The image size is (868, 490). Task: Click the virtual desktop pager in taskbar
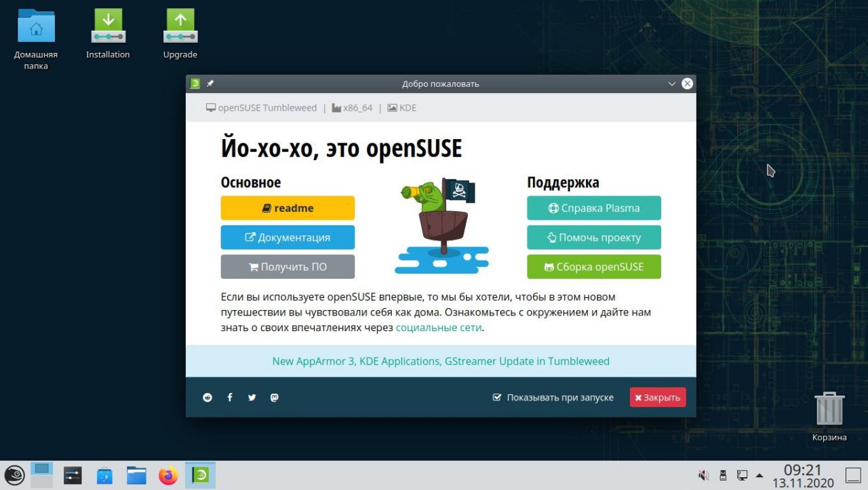[x=42, y=475]
